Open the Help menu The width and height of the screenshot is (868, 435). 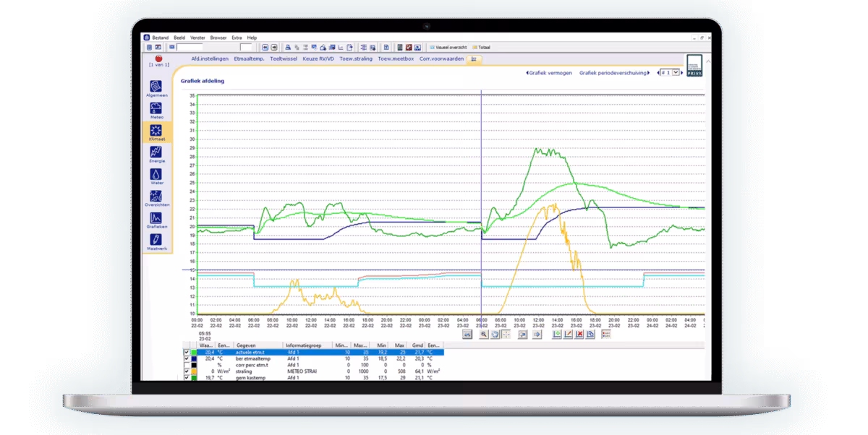click(252, 38)
